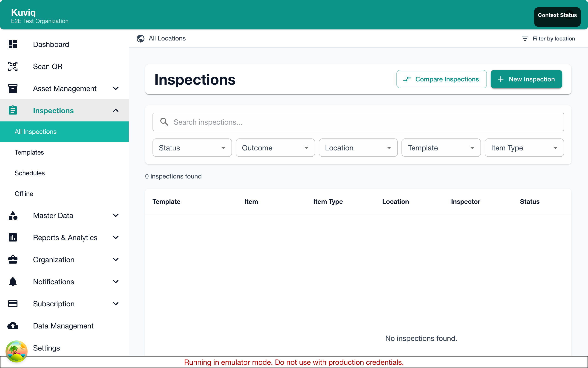588x368 pixels.
Task: Click the New Inspection button
Action: 526,79
